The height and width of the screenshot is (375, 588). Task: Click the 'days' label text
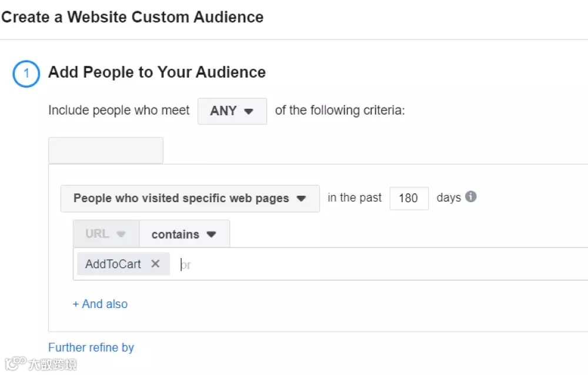tap(449, 197)
